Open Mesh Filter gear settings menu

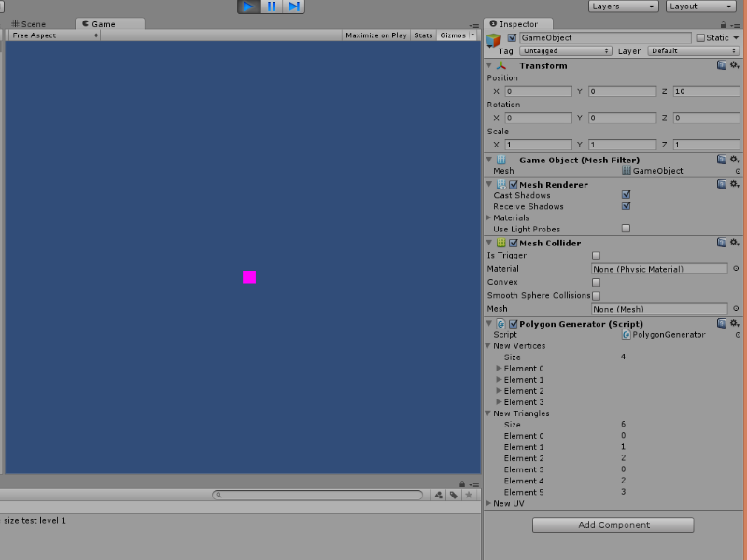735,160
